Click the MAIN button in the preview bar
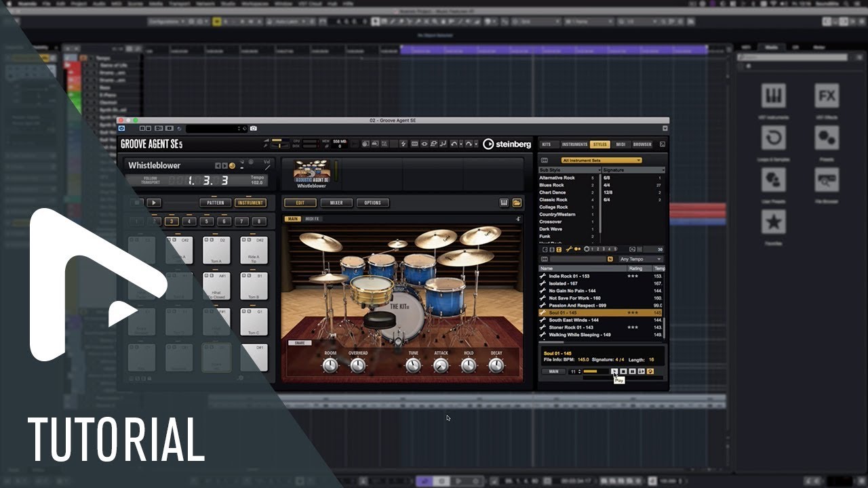This screenshot has height=488, width=868. (x=554, y=371)
